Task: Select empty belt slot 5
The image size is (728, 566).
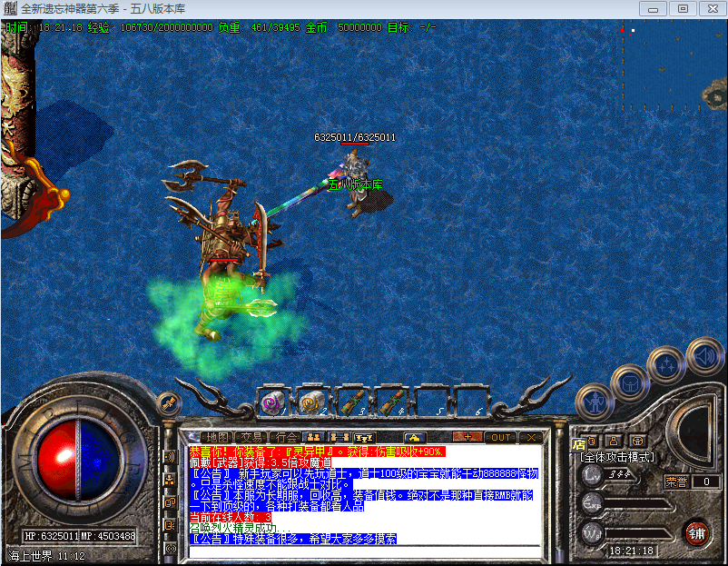Action: [430, 402]
